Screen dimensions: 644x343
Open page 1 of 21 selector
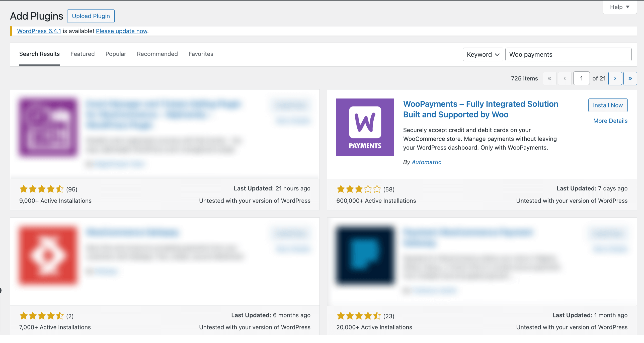(581, 78)
